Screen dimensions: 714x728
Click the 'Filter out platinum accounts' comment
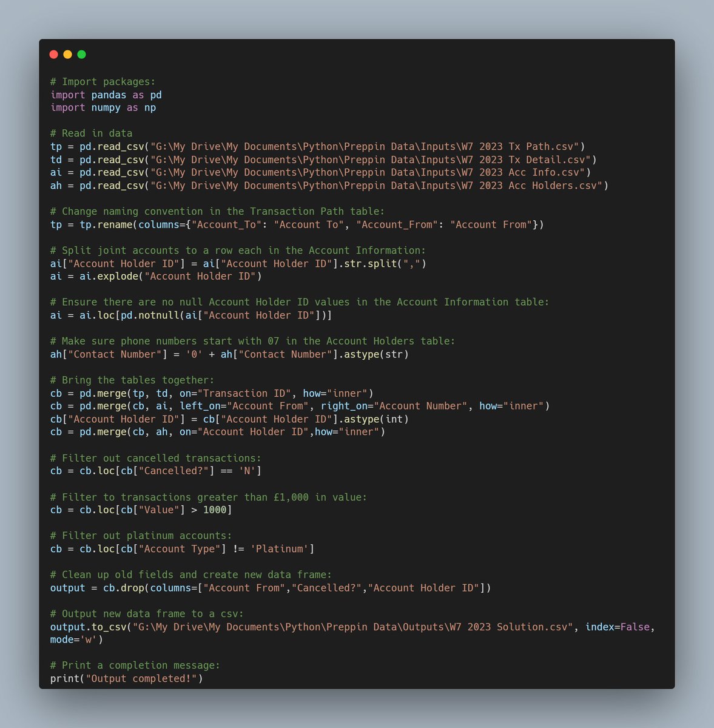pos(141,536)
